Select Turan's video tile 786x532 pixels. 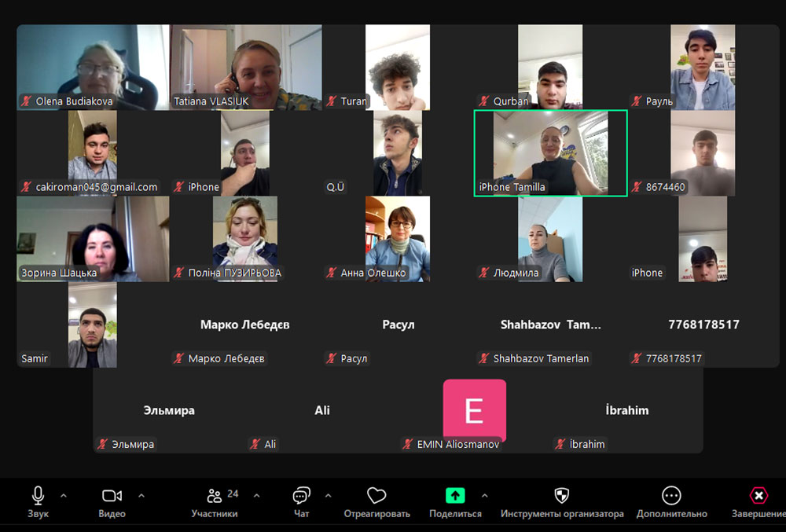(x=398, y=67)
